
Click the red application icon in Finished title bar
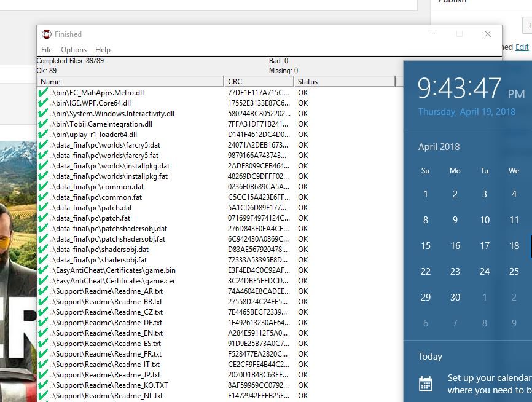(x=47, y=34)
